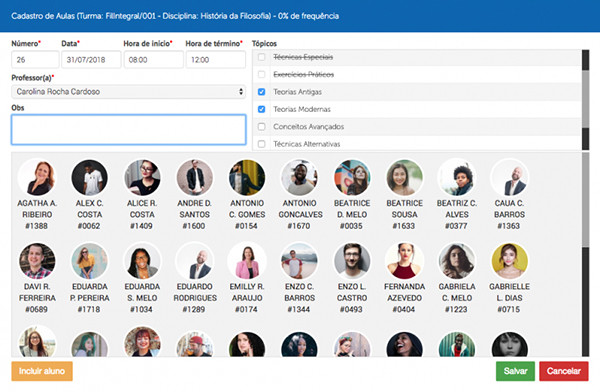The height and width of the screenshot is (392, 600).
Task: Click Emilly R. Araujo's avatar
Action: [x=247, y=261]
